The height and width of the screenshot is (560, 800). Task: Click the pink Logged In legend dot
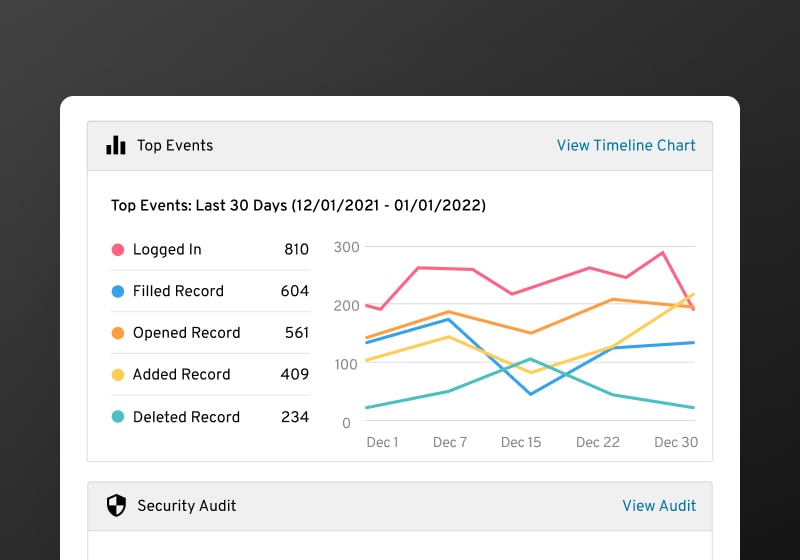pyautogui.click(x=118, y=250)
